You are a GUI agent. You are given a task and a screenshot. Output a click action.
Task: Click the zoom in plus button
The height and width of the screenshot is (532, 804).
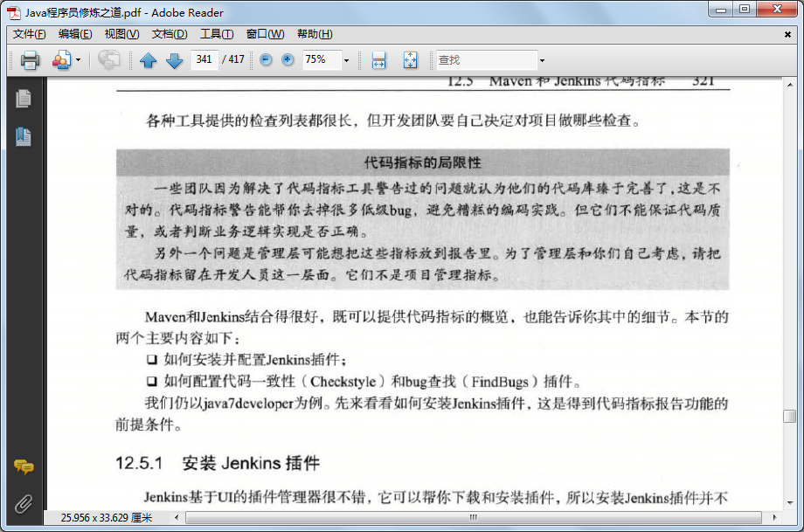[x=288, y=59]
